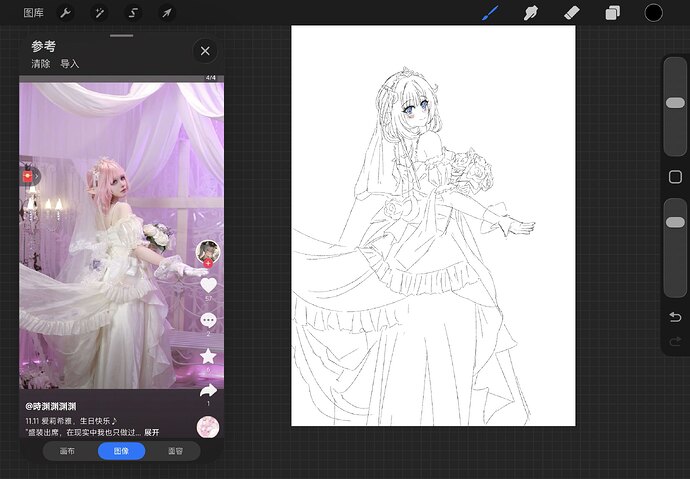Open the Layers panel
The height and width of the screenshot is (479, 690).
[x=613, y=13]
